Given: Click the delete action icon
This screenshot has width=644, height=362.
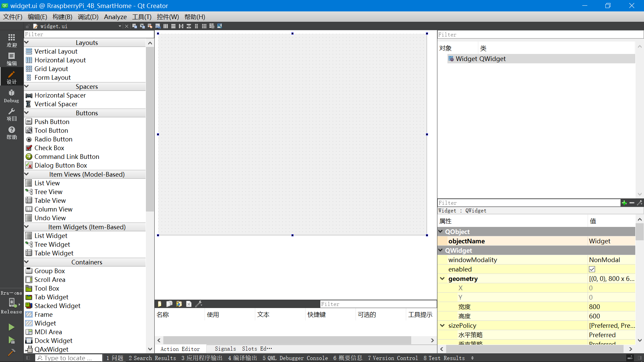Looking at the screenshot, I should point(189,304).
